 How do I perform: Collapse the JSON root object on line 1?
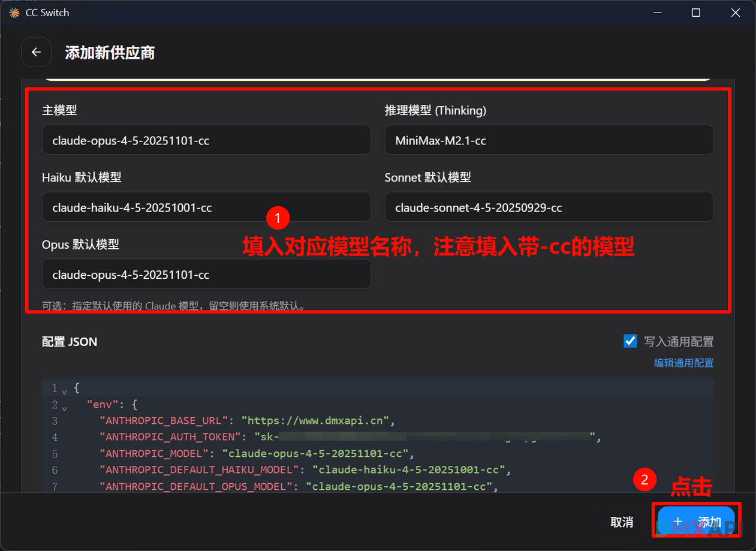click(64, 391)
